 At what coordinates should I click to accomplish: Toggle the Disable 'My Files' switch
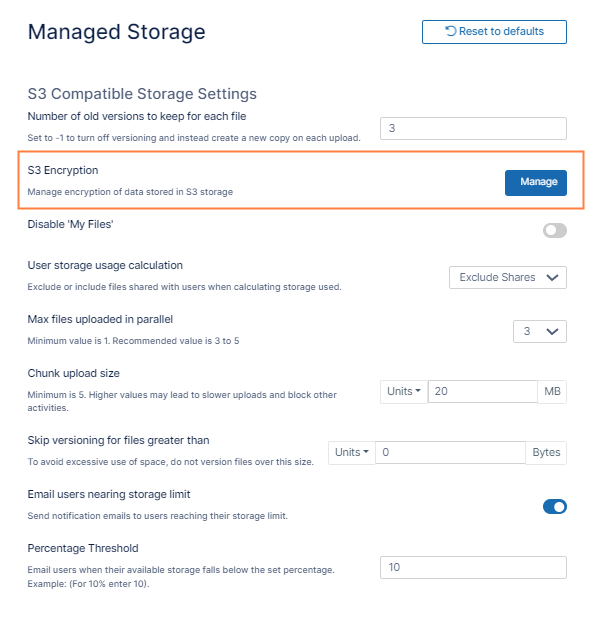point(554,230)
